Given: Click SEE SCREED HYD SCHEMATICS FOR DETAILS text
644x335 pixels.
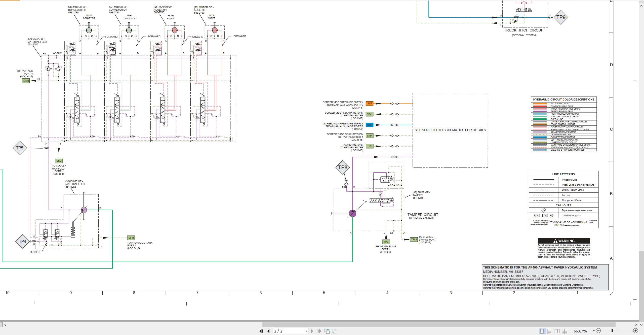Looking at the screenshot, I should click(x=450, y=130).
